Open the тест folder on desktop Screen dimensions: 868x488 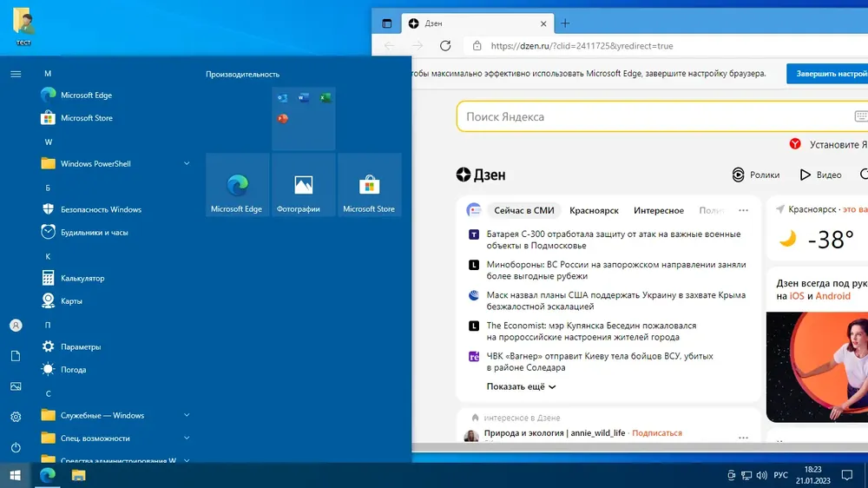[x=23, y=25]
